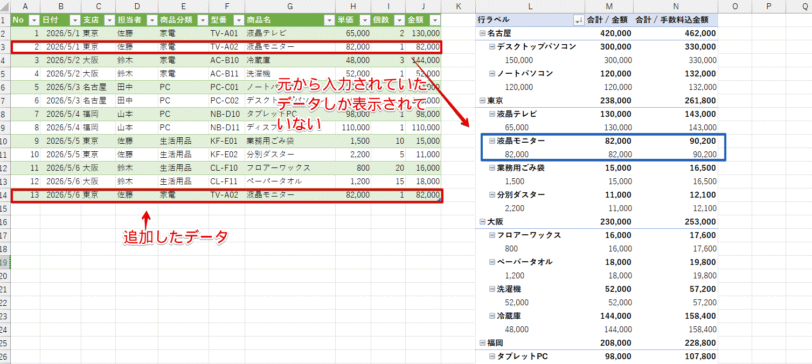Open the 商品名 column filter dropdown
Image resolution: width=812 pixels, height=364 pixels.
click(329, 20)
